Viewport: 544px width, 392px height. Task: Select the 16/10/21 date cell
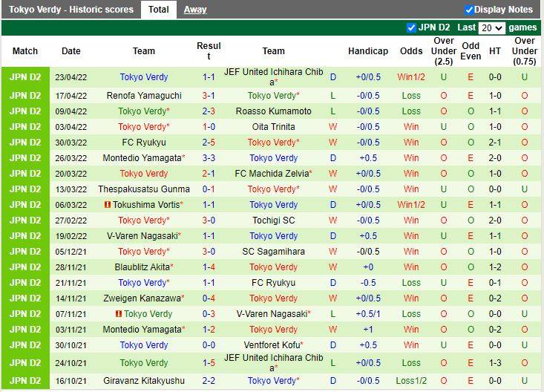[x=71, y=381]
